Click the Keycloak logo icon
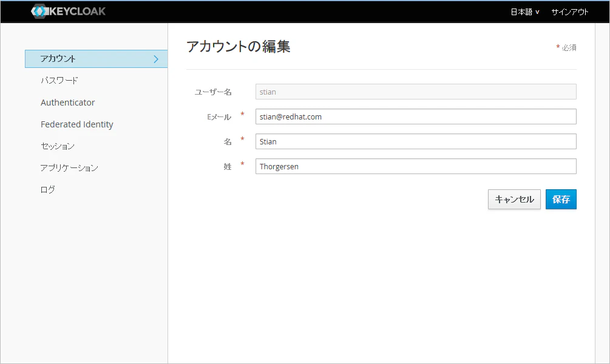The image size is (610, 364). pyautogui.click(x=38, y=12)
